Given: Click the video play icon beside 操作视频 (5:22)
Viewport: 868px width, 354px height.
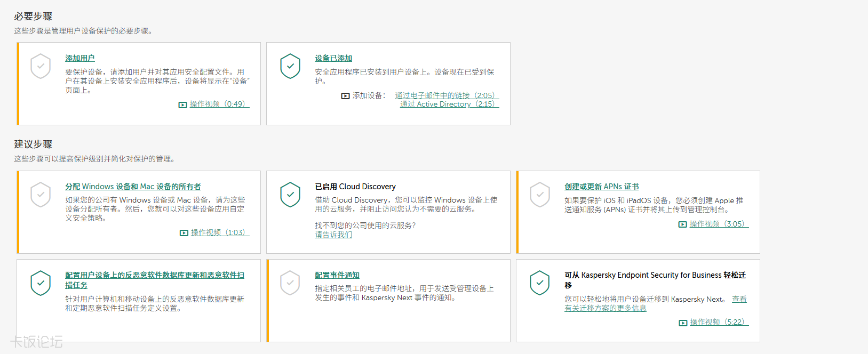Looking at the screenshot, I should 683,323.
